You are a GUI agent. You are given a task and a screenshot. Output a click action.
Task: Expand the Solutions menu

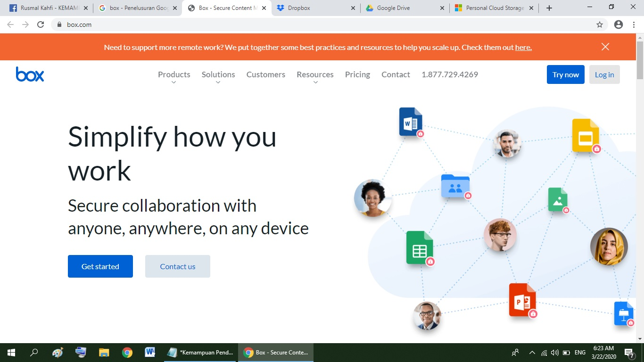click(218, 77)
